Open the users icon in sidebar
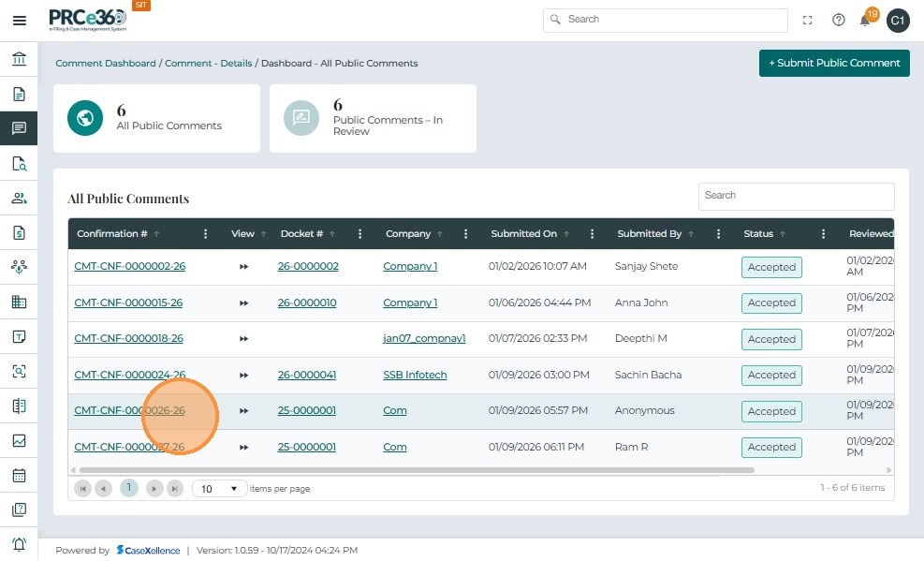This screenshot has height=561, width=924. 19,198
